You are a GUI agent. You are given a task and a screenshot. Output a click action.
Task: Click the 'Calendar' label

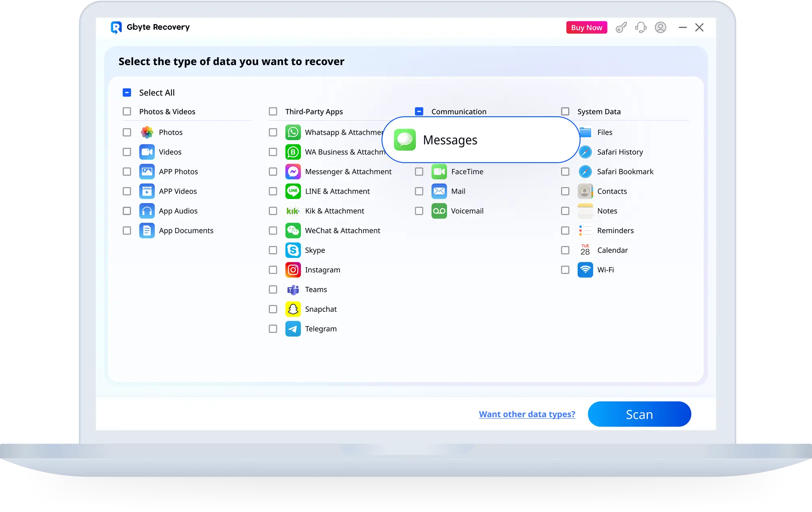pos(612,250)
